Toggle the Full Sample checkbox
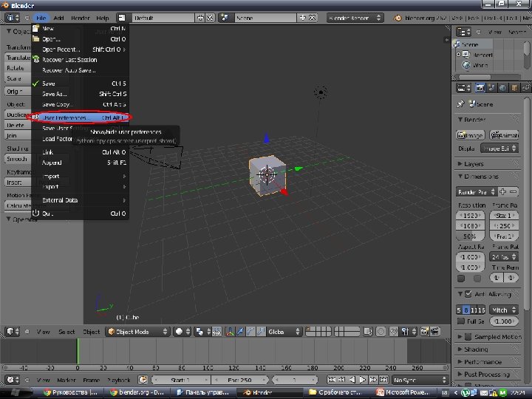Viewport: 532px width, 399px height. point(460,321)
